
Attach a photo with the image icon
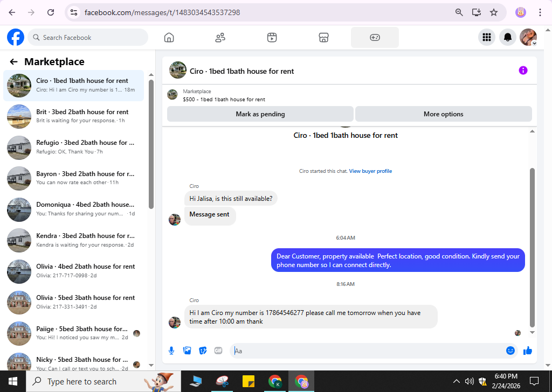pyautogui.click(x=187, y=351)
